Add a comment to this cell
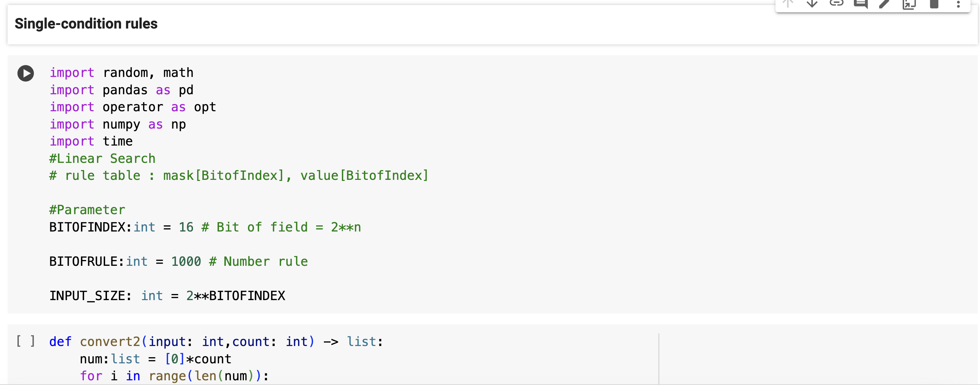980x385 pixels. tap(860, 4)
